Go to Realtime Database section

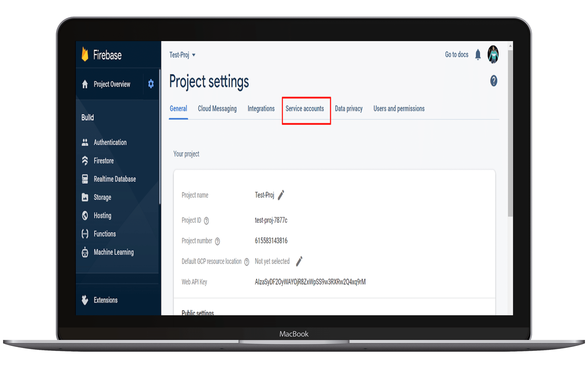pos(115,179)
